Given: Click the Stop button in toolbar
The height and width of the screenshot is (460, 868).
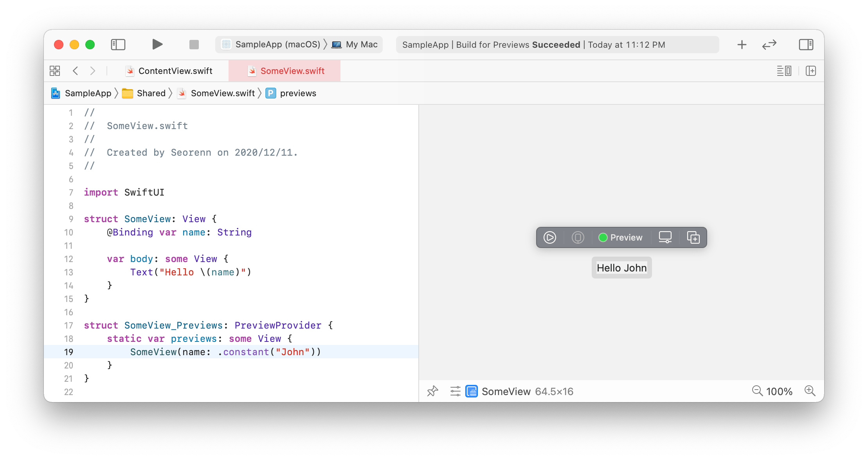Looking at the screenshot, I should 194,45.
